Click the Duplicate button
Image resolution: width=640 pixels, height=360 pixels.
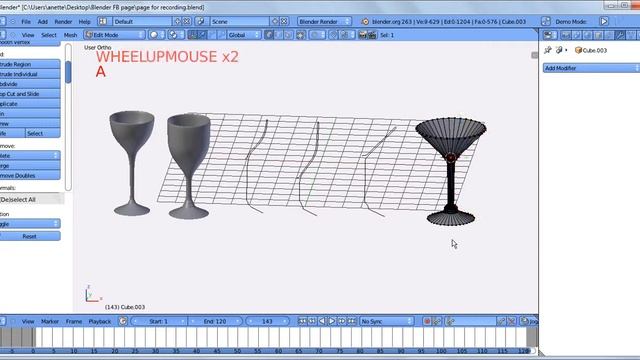point(30,104)
